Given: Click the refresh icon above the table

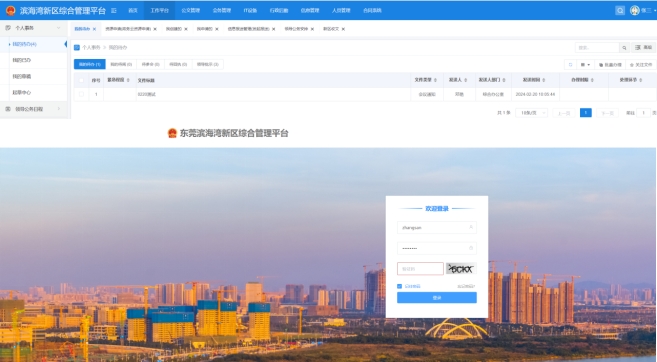Looking at the screenshot, I should coord(570,65).
